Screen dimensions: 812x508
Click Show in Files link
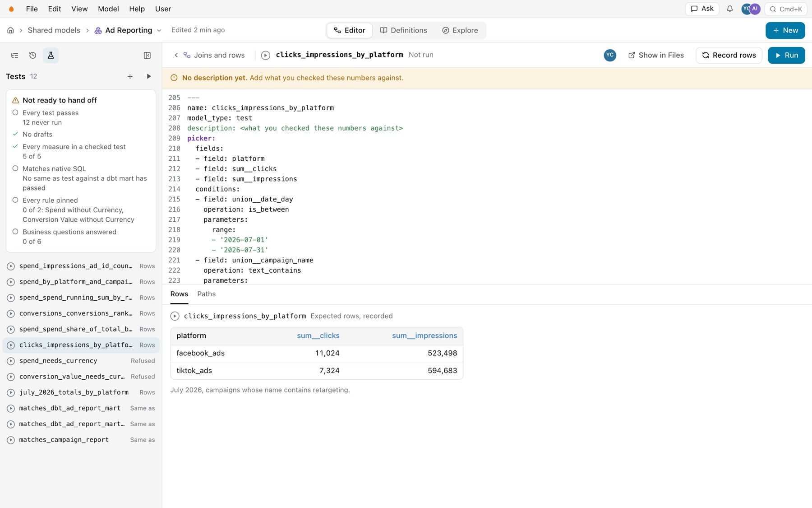[656, 55]
